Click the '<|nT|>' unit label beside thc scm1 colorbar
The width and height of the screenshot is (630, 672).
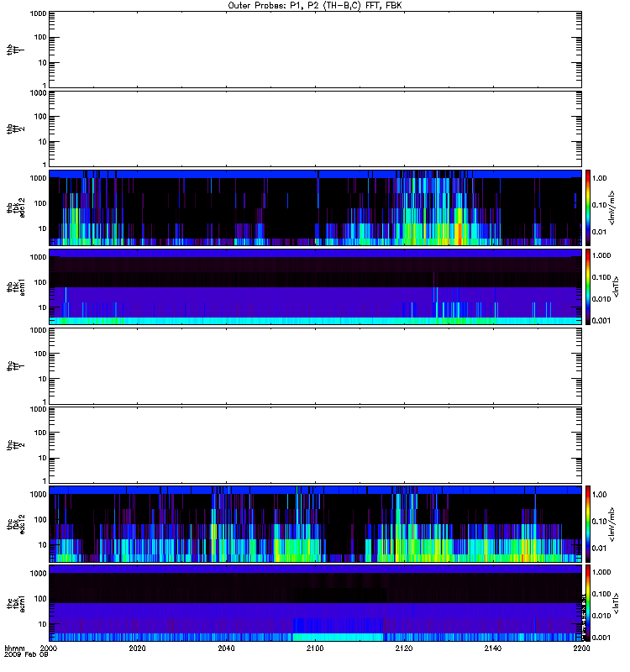point(616,603)
